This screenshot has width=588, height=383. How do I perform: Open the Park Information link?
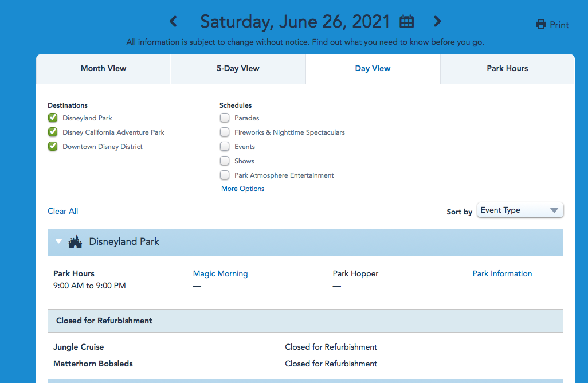click(x=502, y=273)
